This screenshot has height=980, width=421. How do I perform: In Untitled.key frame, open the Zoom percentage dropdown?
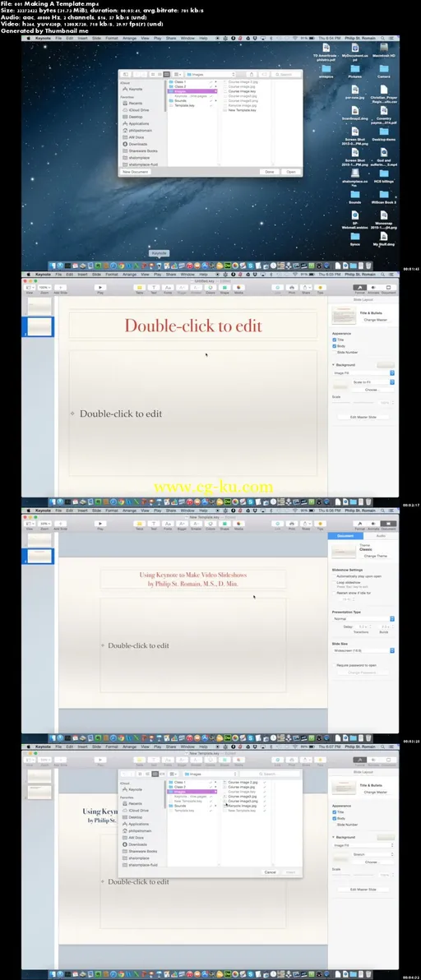click(x=44, y=288)
